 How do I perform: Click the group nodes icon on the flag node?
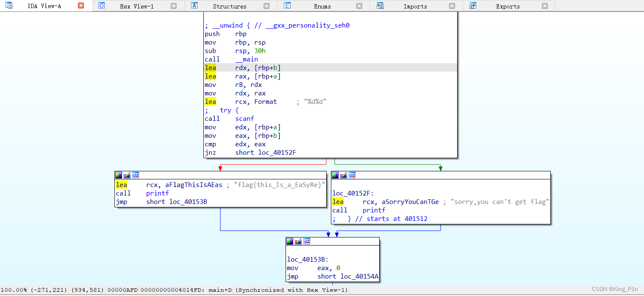[x=136, y=175]
